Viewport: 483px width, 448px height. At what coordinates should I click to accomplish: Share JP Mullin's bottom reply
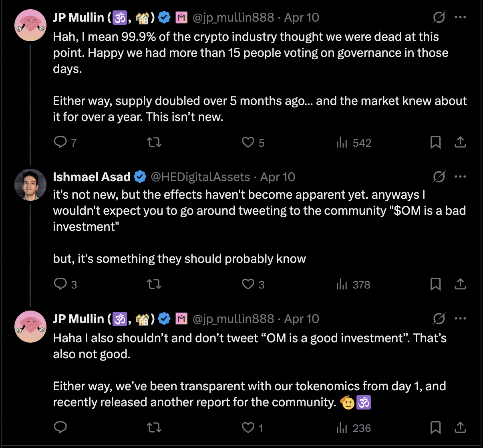coord(460,428)
